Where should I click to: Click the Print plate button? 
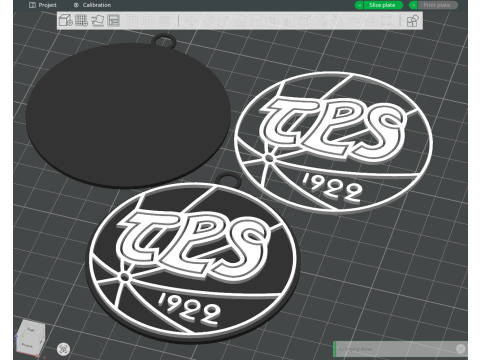point(437,5)
